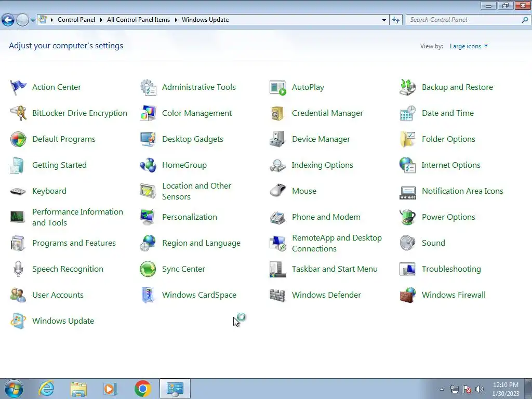Open Windows Explorer folder in taskbar
The height and width of the screenshot is (399, 532).
point(78,389)
